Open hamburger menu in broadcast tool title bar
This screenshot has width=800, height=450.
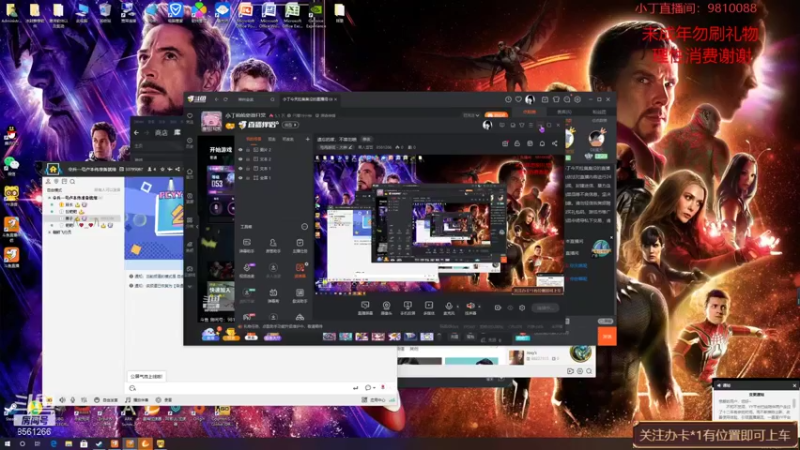click(x=531, y=125)
